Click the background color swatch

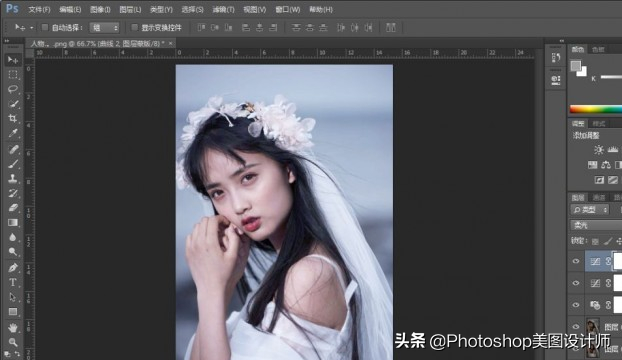[583, 72]
